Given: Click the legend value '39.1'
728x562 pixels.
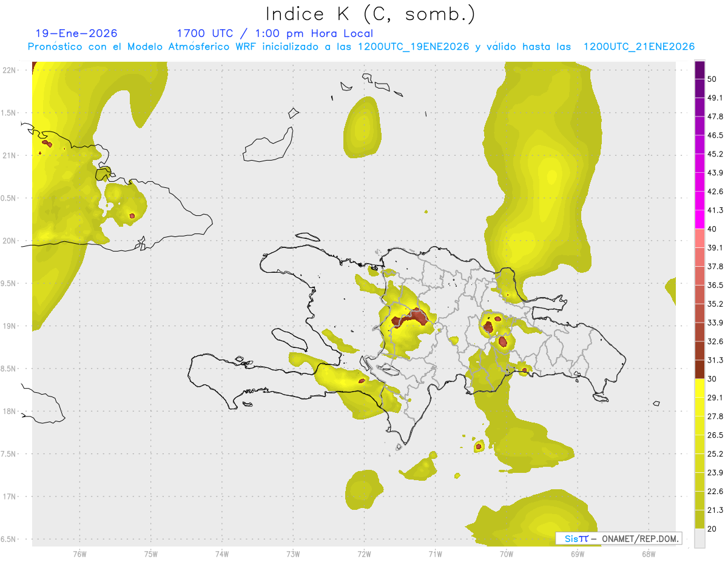Looking at the screenshot, I should 715,248.
